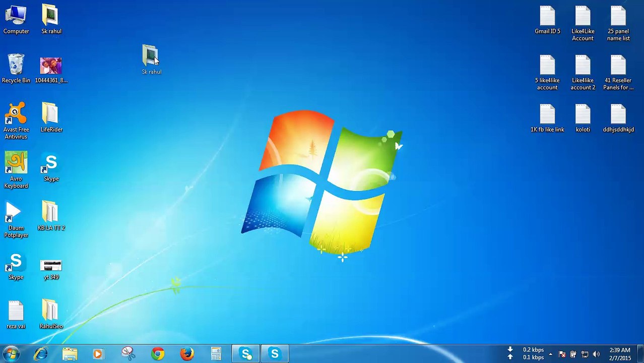Select Avast Free Antivirus shortcut
644x363 pixels.
pyautogui.click(x=16, y=121)
